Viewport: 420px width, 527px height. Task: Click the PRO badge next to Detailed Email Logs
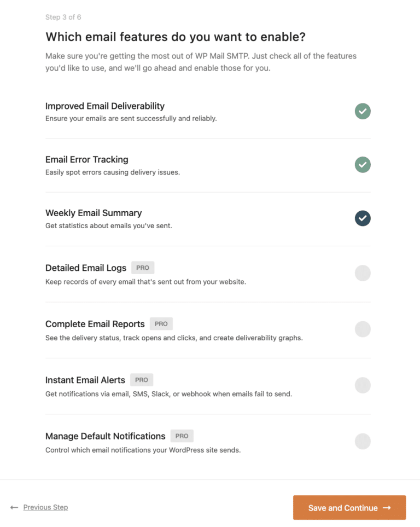pos(142,268)
